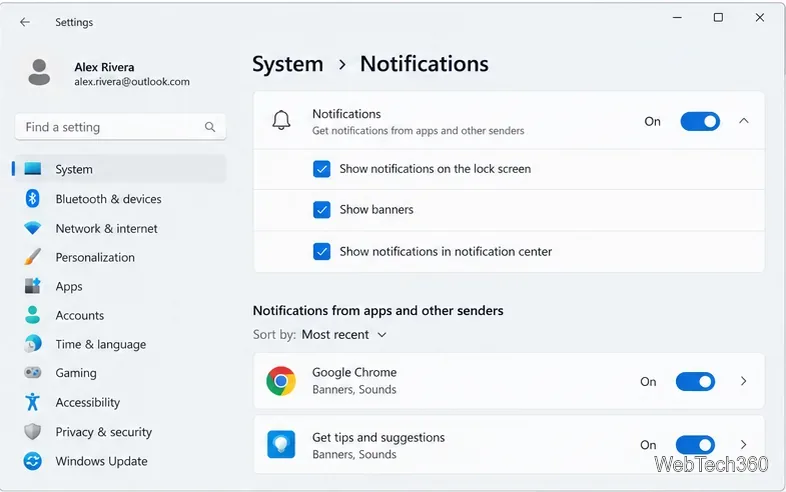Viewport: 786px width, 492px height.
Task: Click the tips lightbulb icon
Action: [281, 444]
